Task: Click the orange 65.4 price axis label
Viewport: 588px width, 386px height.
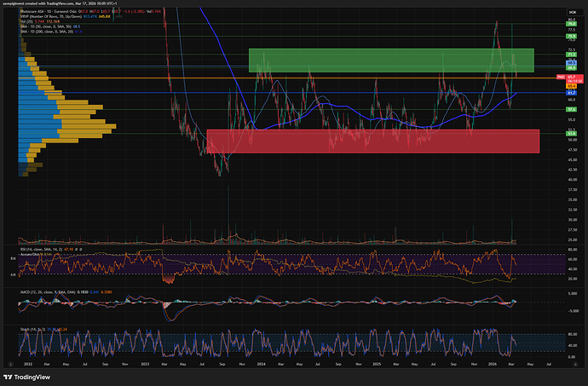Action: pos(573,86)
